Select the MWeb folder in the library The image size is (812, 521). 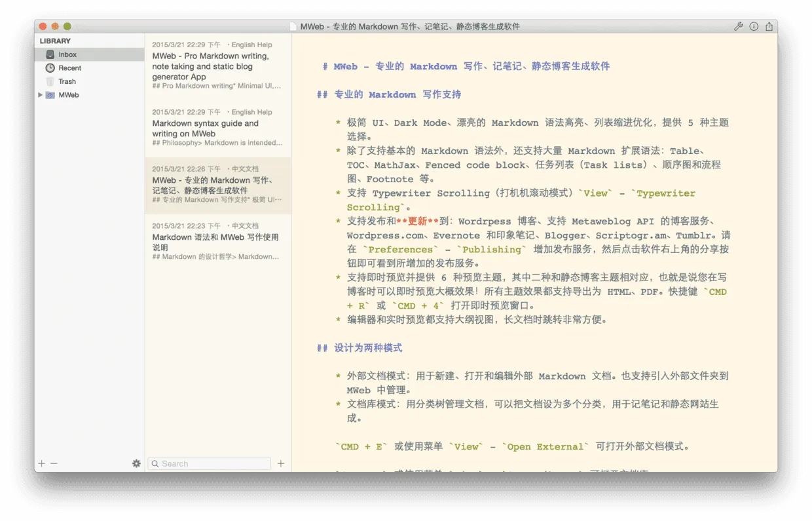tap(68, 95)
